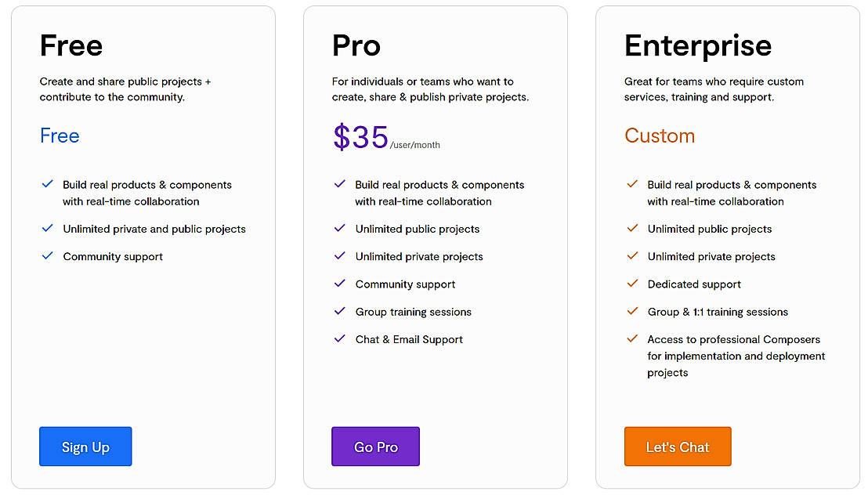868x499 pixels.
Task: Click the $35 price on Pro plan
Action: click(x=361, y=137)
